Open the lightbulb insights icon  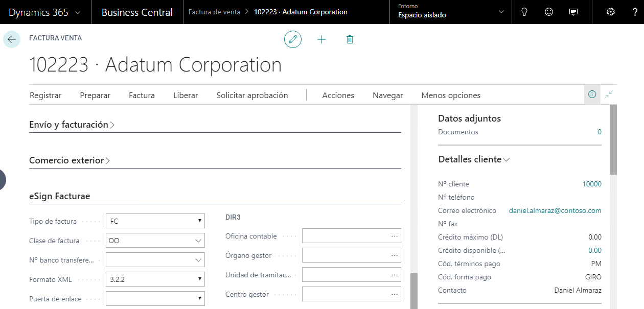(x=524, y=12)
